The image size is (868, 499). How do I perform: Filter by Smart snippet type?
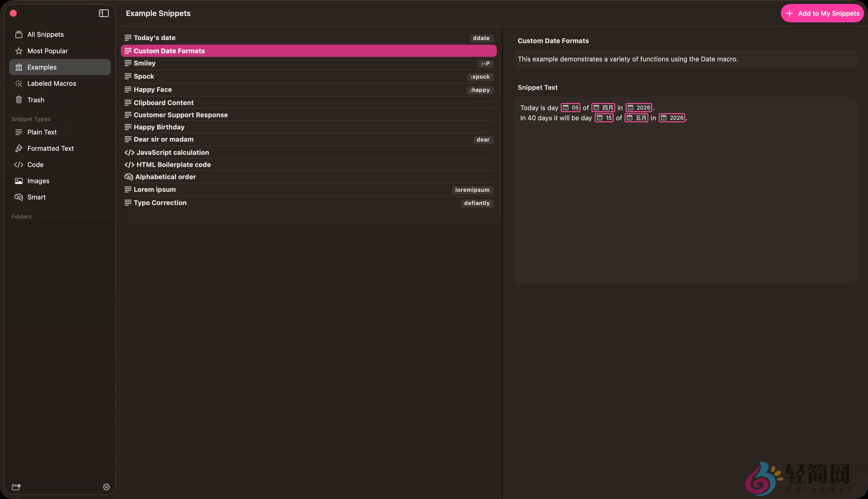[x=36, y=197]
